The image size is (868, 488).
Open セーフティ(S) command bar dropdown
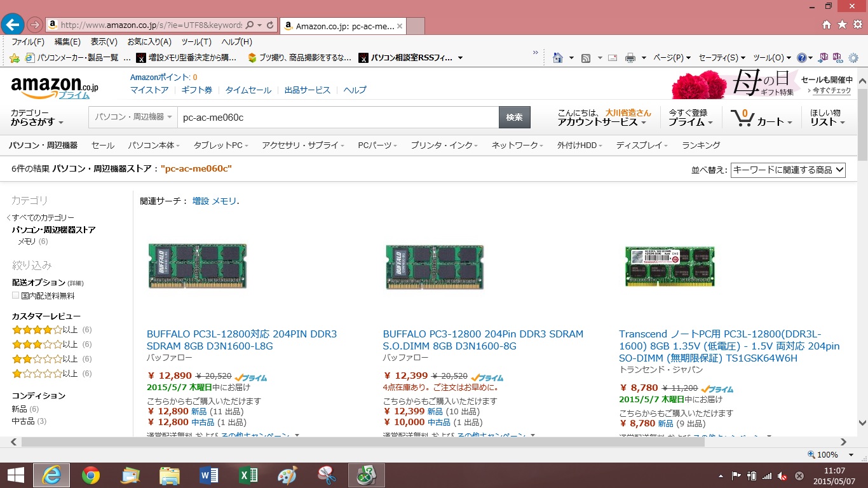click(722, 58)
